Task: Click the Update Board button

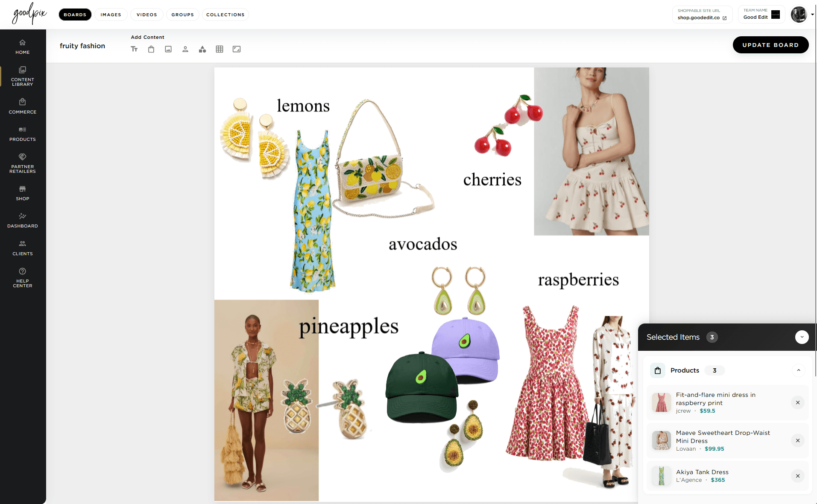Action: tap(770, 45)
